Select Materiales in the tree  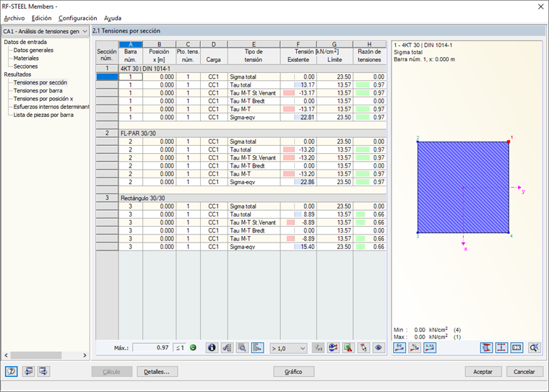pos(26,58)
